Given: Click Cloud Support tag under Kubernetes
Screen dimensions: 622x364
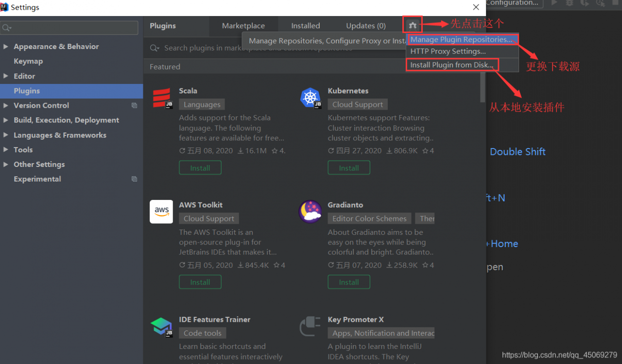Looking at the screenshot, I should pyautogui.click(x=358, y=104).
